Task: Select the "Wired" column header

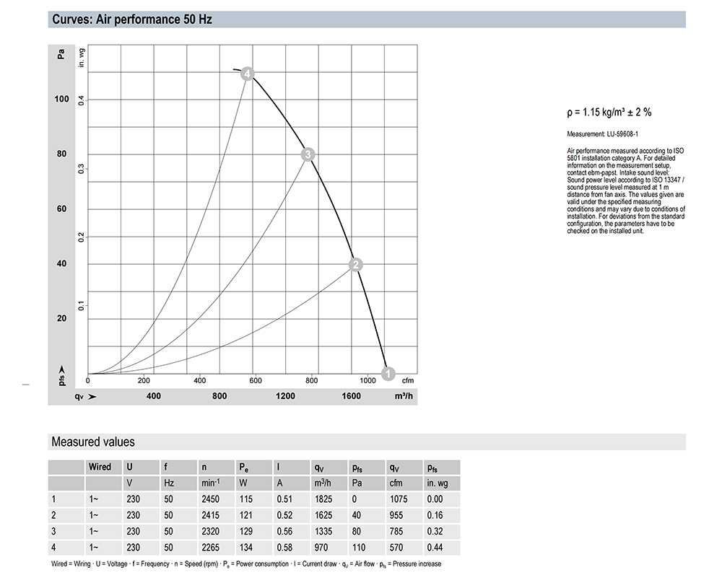Action: [100, 467]
